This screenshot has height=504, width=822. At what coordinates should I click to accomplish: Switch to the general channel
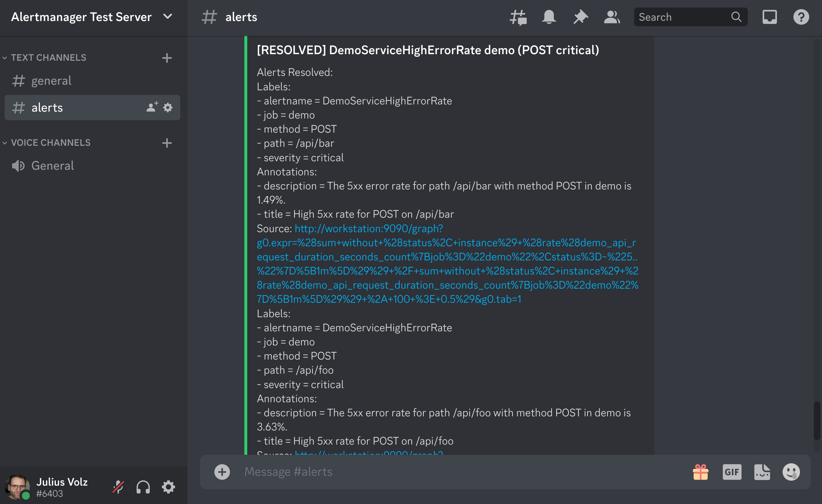(51, 80)
